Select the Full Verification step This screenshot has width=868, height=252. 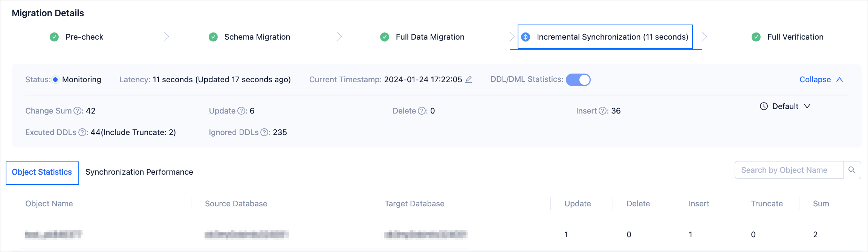[787, 37]
